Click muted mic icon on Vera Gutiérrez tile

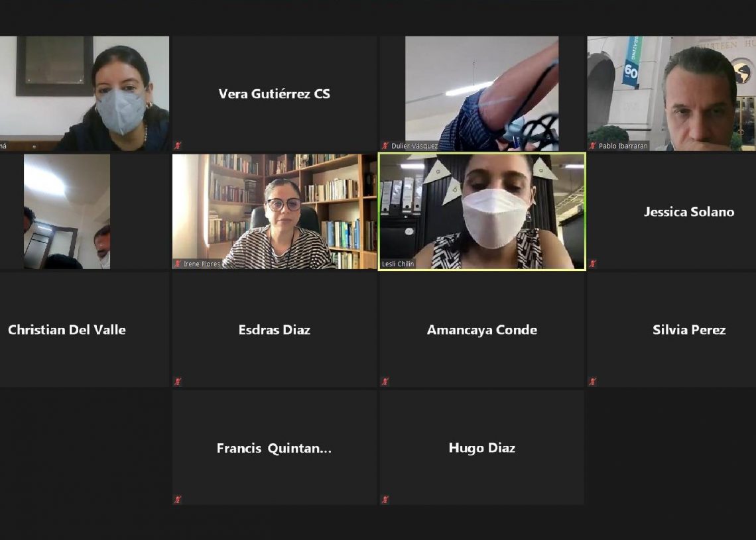click(x=178, y=146)
